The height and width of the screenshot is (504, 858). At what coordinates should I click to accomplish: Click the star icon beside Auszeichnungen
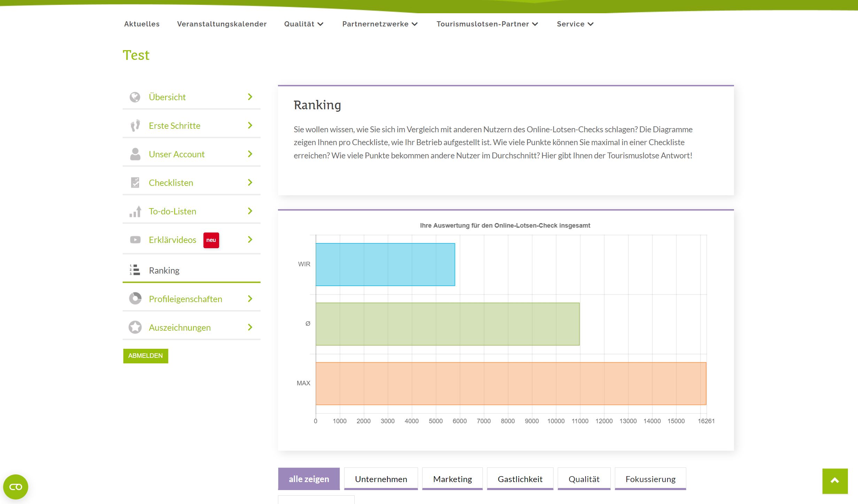coord(135,328)
